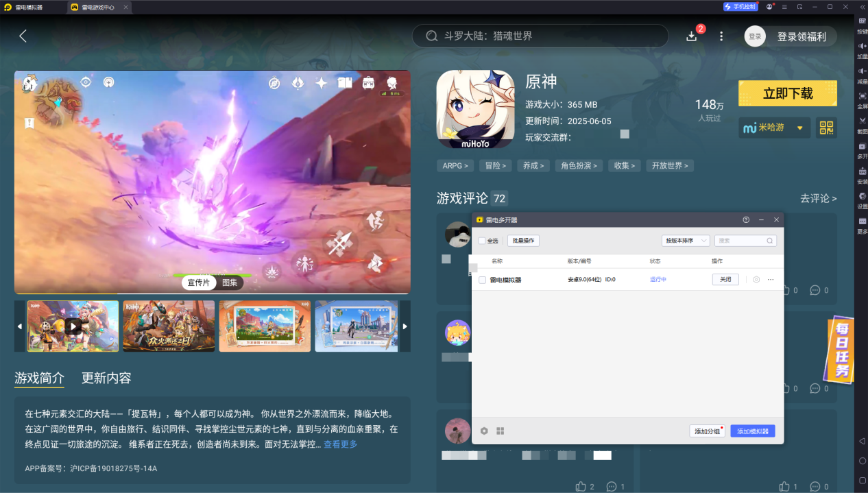Switch to the 雷电游戏中心 window tab
Image resolution: width=868 pixels, height=493 pixels.
click(97, 7)
